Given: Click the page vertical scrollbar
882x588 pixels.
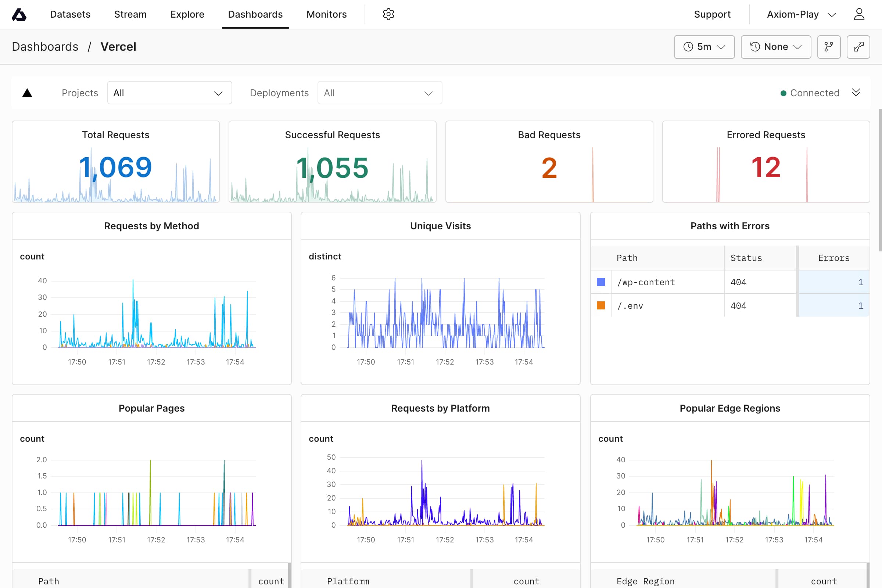Looking at the screenshot, I should (880, 180).
